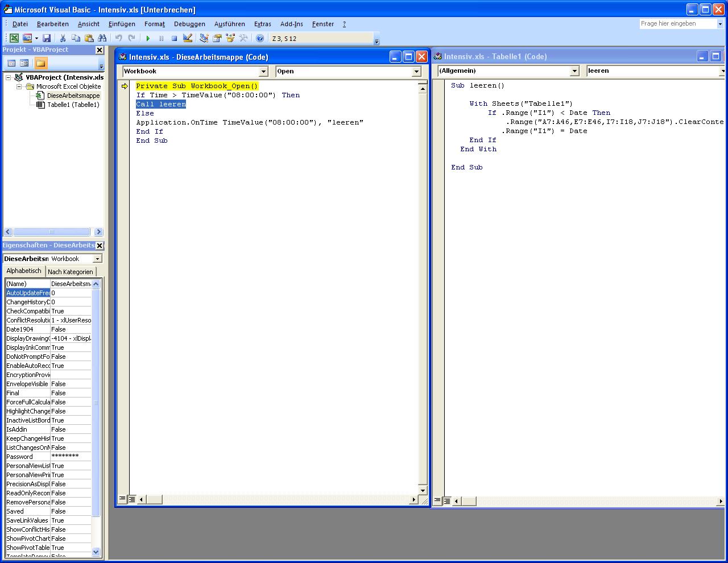Switch to Microsoft Excel view icon
728x563 pixels.
[x=14, y=38]
